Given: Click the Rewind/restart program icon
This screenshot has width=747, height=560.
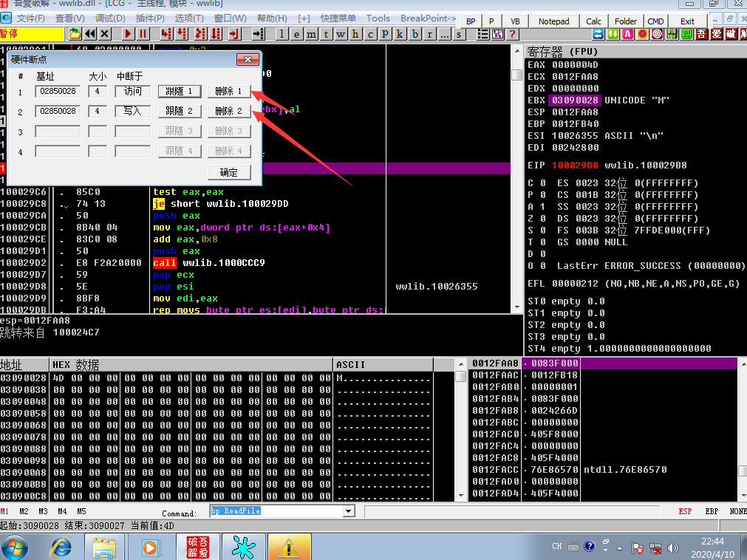Looking at the screenshot, I should pyautogui.click(x=89, y=34).
